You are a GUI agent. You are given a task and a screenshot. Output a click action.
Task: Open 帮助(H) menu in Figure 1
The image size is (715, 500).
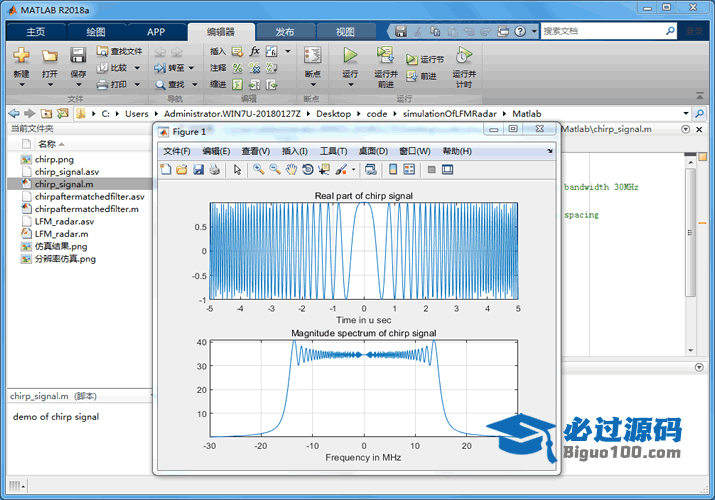pyautogui.click(x=457, y=151)
